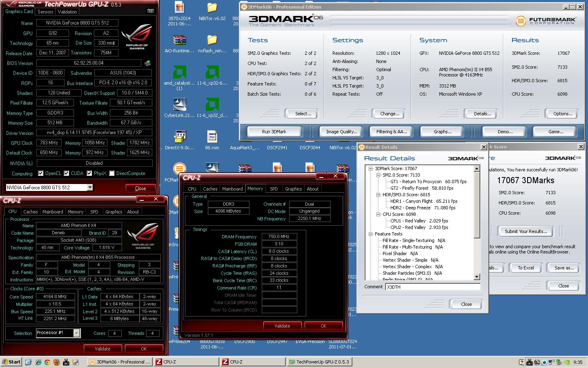The image size is (588, 368).
Task: Switch to the Sensors tab in GPU-Z
Action: click(x=45, y=12)
